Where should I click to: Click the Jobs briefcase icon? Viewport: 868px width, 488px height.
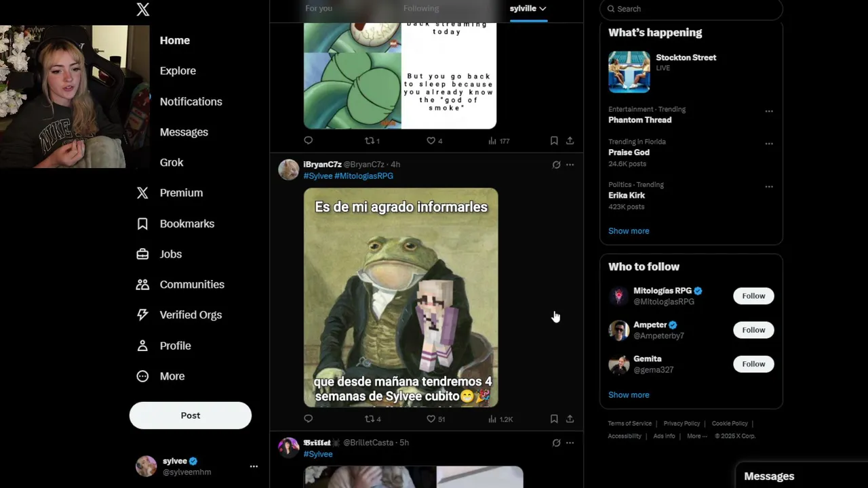142,254
